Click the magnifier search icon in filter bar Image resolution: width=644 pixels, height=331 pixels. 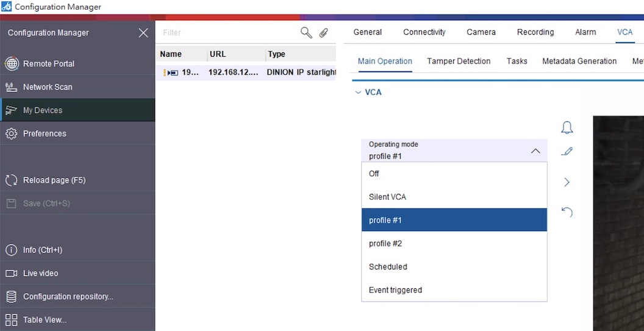tap(306, 32)
